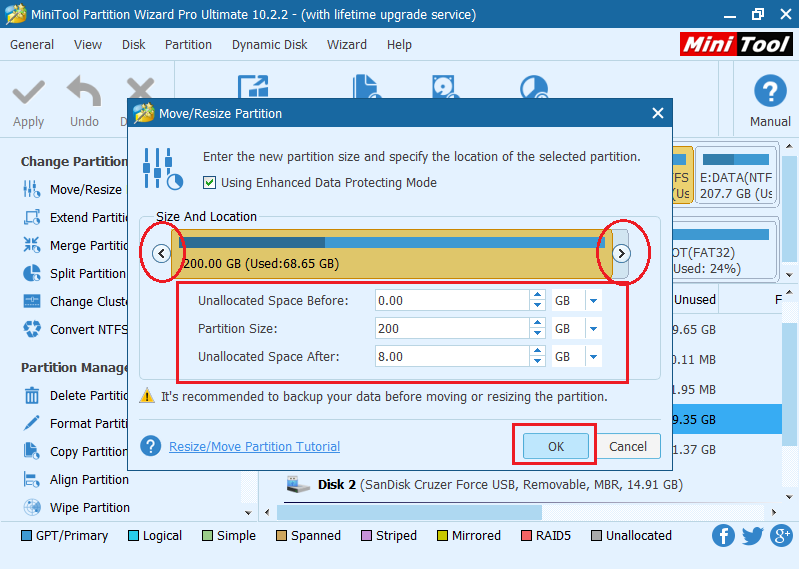This screenshot has height=569, width=799.
Task: Click the sidebar scroll-down arrow
Action: pyautogui.click(x=248, y=512)
